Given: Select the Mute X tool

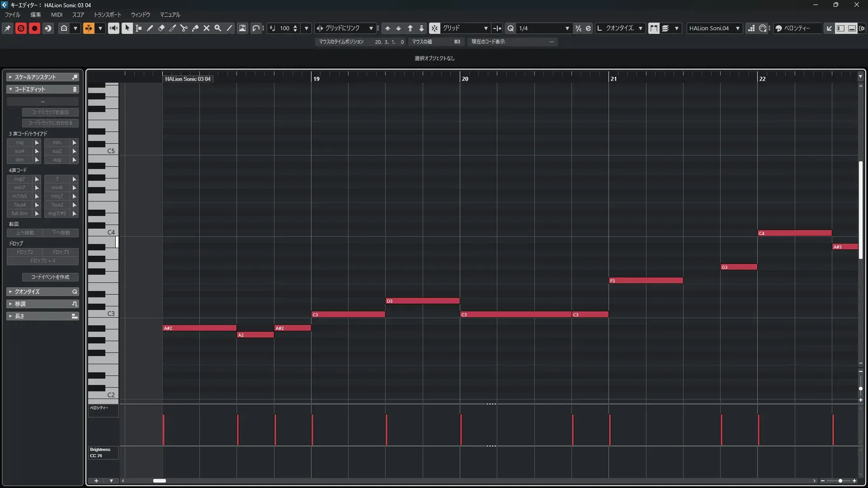Looking at the screenshot, I should pos(207,28).
